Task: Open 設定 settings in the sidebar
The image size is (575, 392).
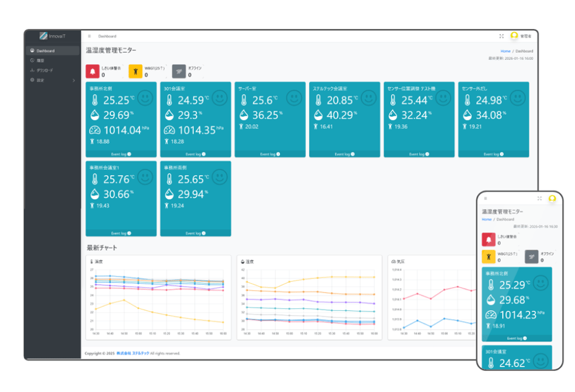Action: pos(53,80)
